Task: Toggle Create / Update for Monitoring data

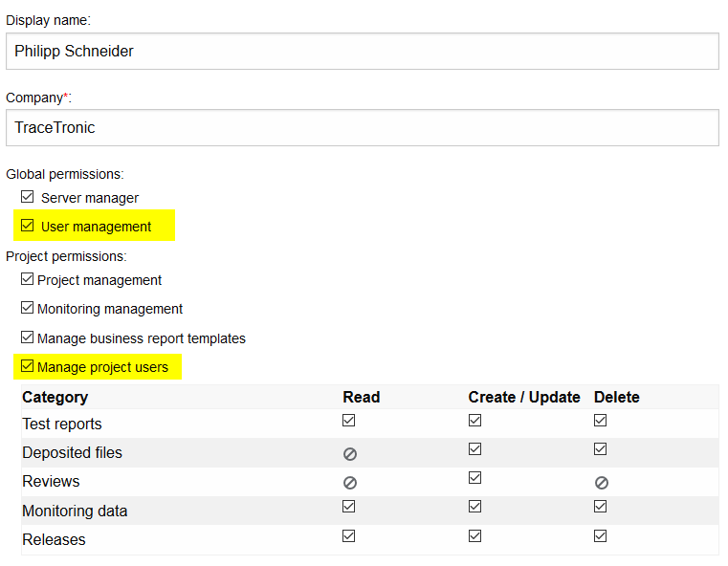Action: click(x=474, y=506)
